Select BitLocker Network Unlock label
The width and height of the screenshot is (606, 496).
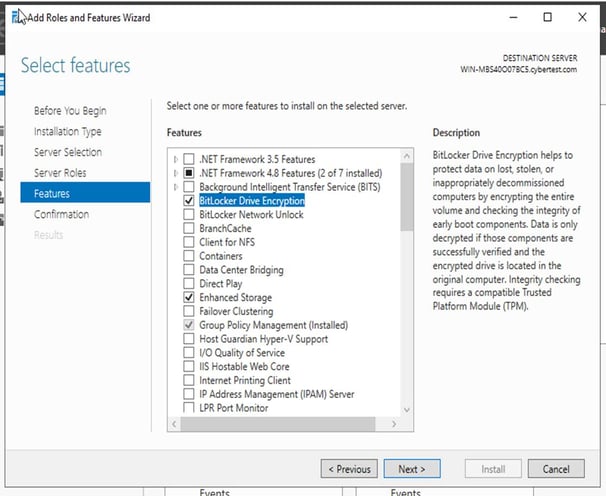tap(251, 215)
